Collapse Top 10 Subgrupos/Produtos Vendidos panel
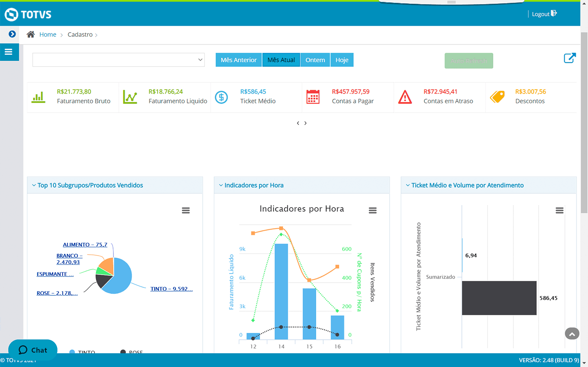Image resolution: width=588 pixels, height=367 pixels. point(34,185)
